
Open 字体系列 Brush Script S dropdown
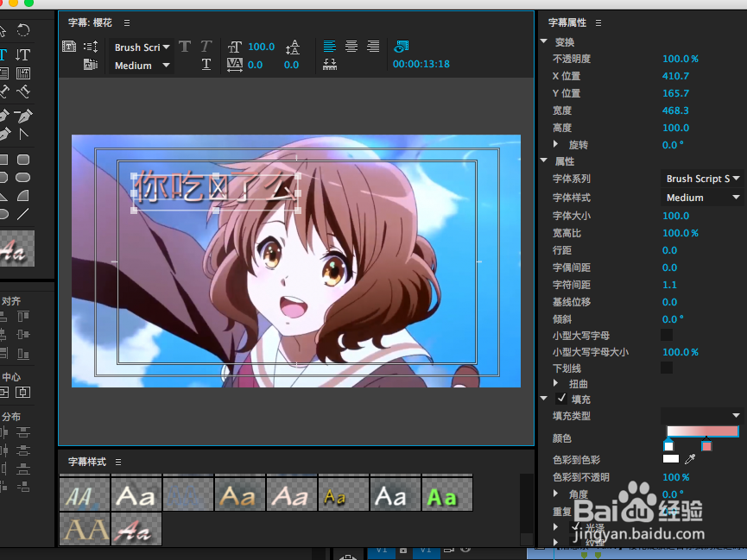click(702, 179)
